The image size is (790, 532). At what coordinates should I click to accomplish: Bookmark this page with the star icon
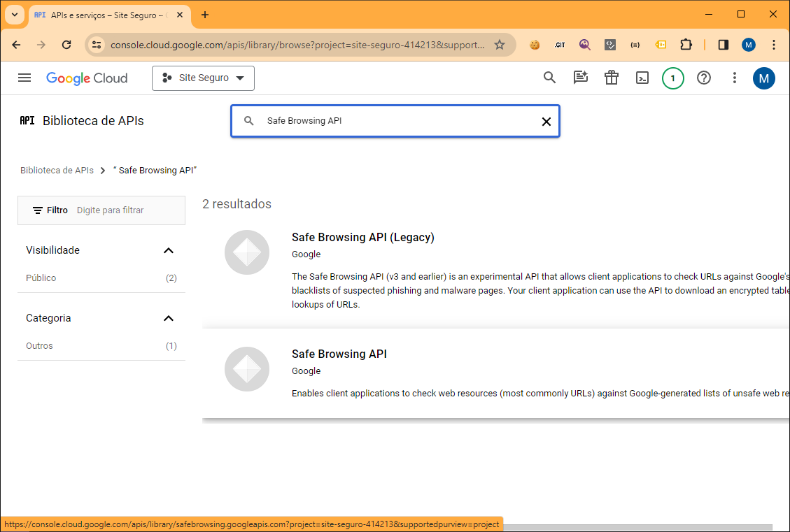(x=500, y=45)
